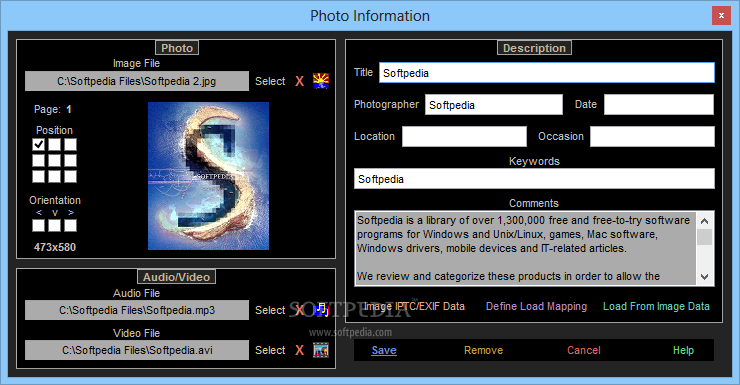The width and height of the screenshot is (740, 385).
Task: Check the bottom-middle Position checkbox
Action: point(55,176)
